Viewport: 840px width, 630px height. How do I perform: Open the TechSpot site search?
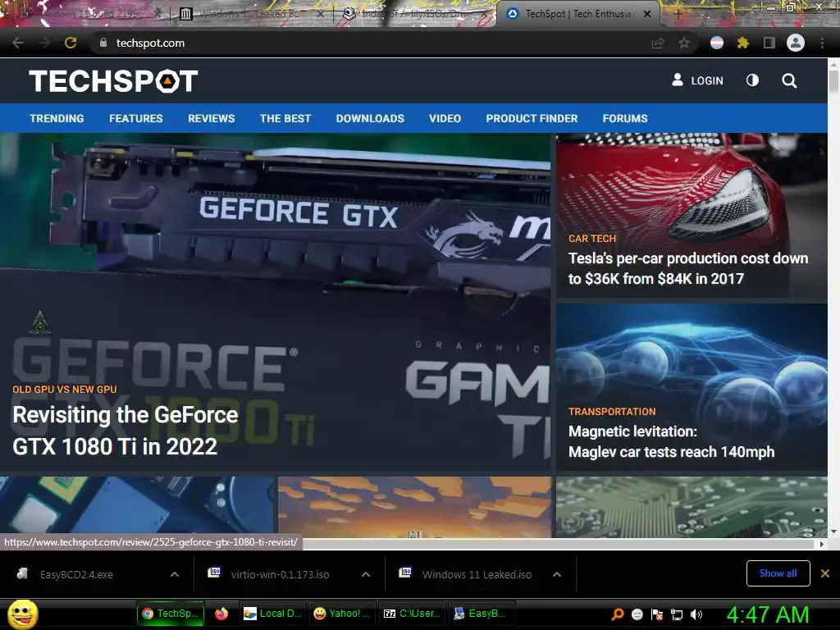click(789, 81)
